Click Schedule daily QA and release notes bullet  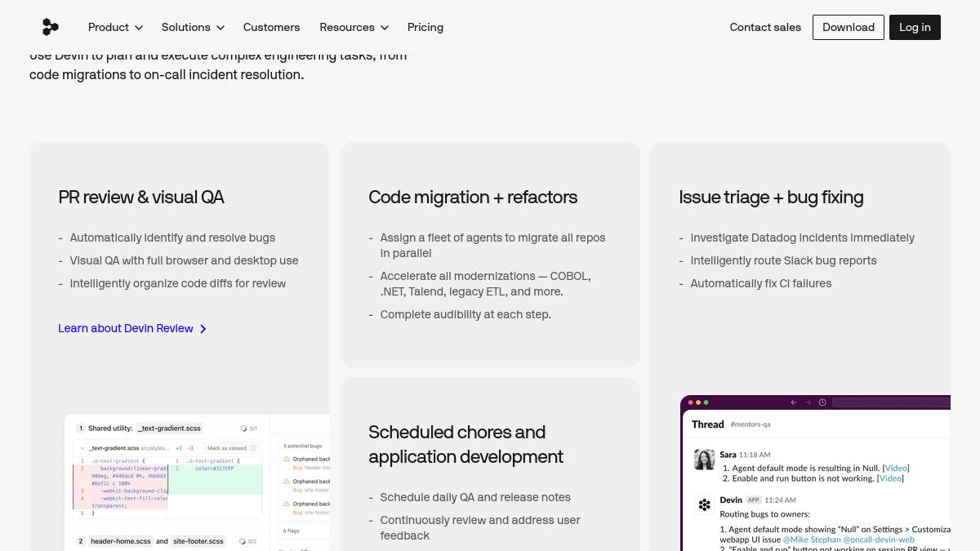pyautogui.click(x=475, y=497)
